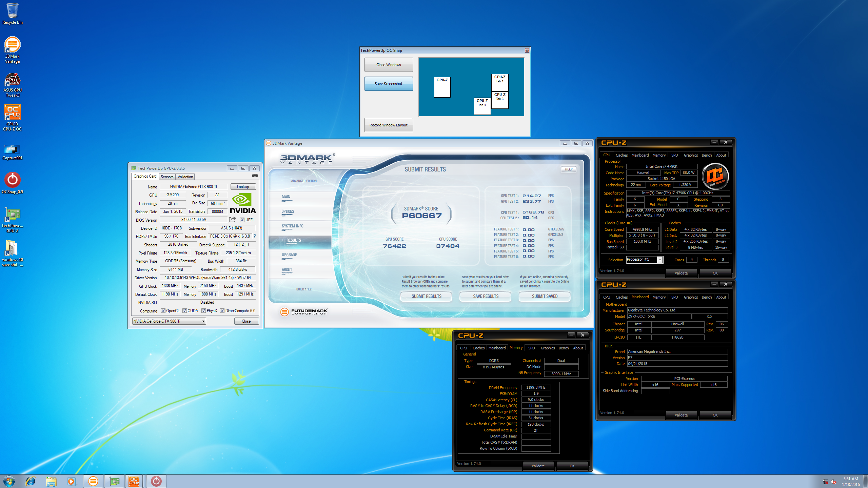Click the motherboard model field Z97X-SOC Force
The image size is (868, 488).
pos(659,316)
